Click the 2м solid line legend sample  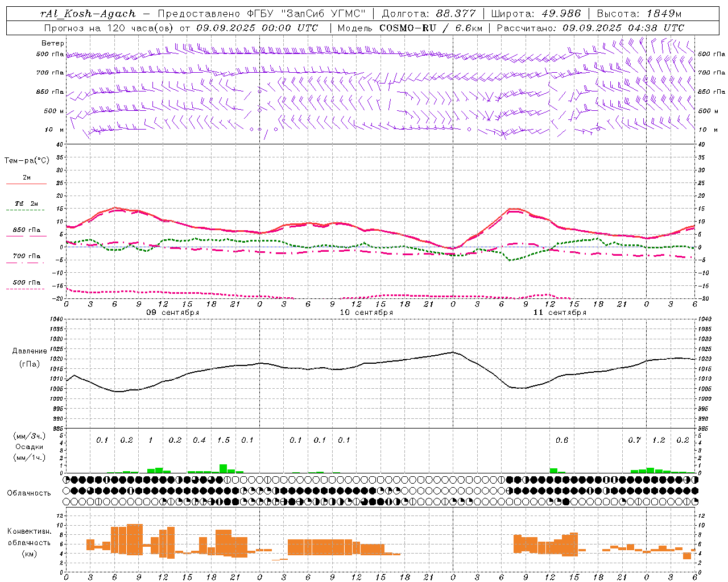pyautogui.click(x=26, y=184)
